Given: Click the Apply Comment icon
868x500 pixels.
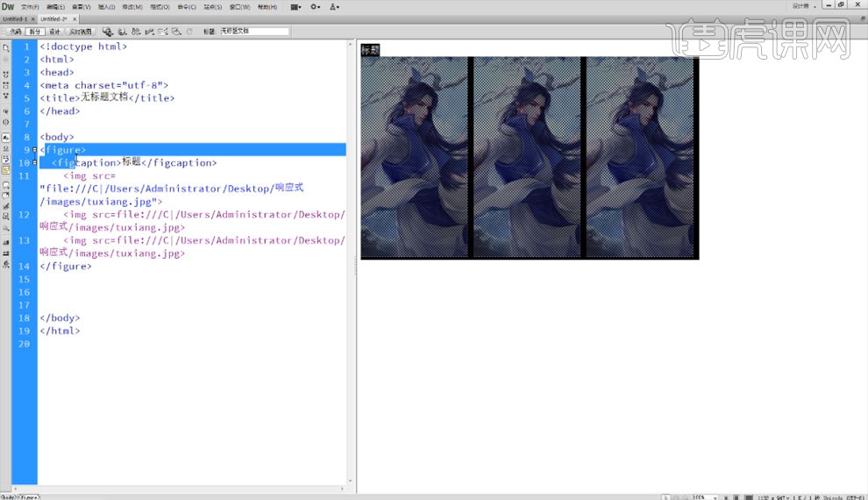Looking at the screenshot, I should click(x=6, y=185).
